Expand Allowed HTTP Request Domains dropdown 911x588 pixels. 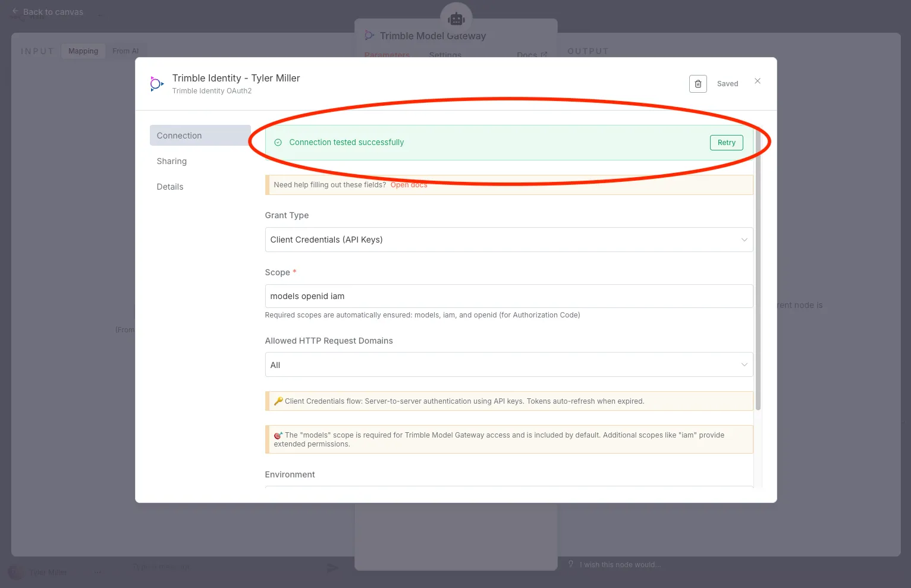click(509, 364)
